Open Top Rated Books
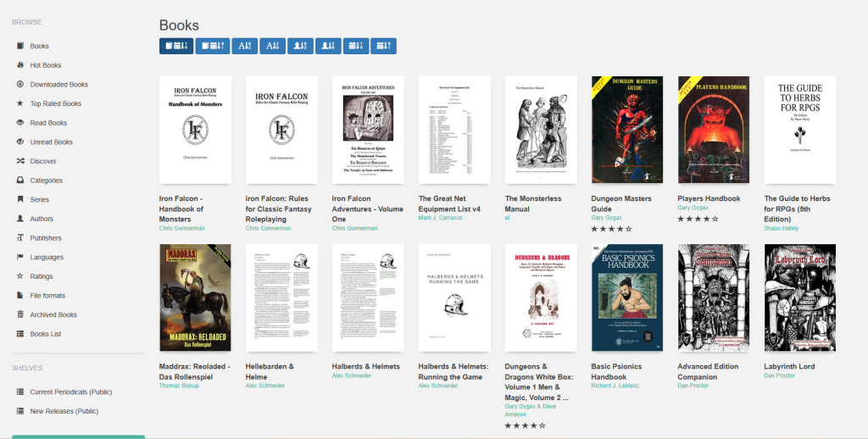Image resolution: width=868 pixels, height=439 pixels. point(55,103)
